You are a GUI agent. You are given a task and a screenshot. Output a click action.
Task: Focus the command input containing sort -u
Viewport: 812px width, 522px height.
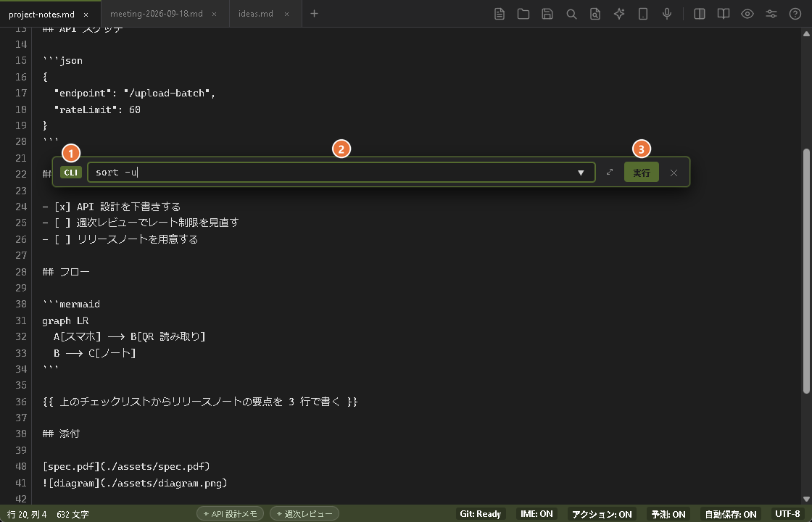(x=341, y=172)
